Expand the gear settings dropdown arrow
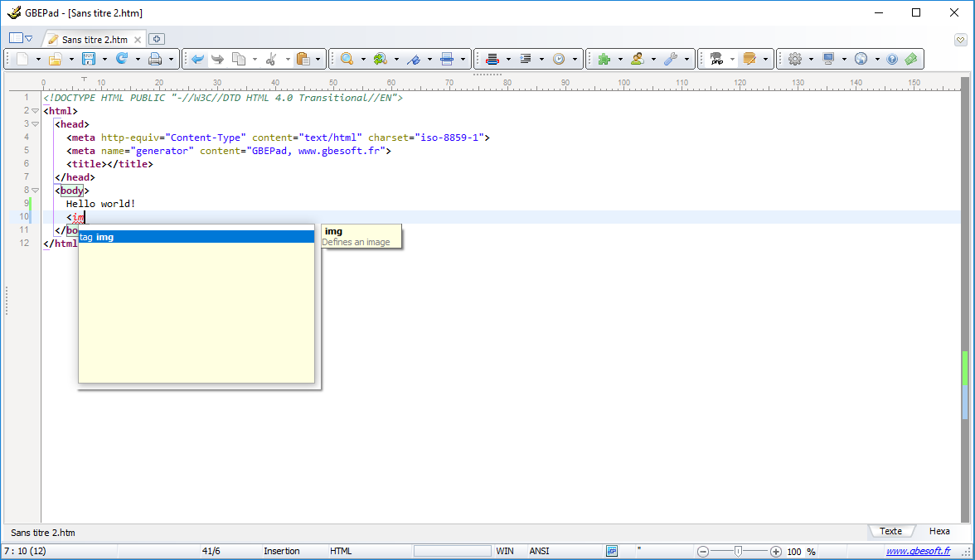 click(x=811, y=60)
